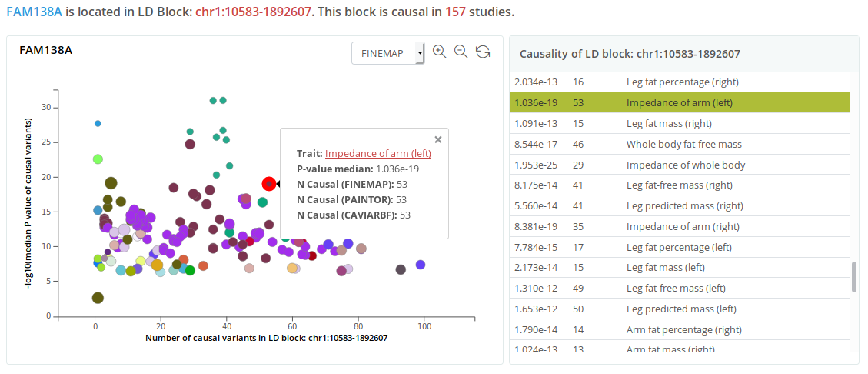
Task: Open the Impedance of arm (left) trait link
Action: pos(378,154)
